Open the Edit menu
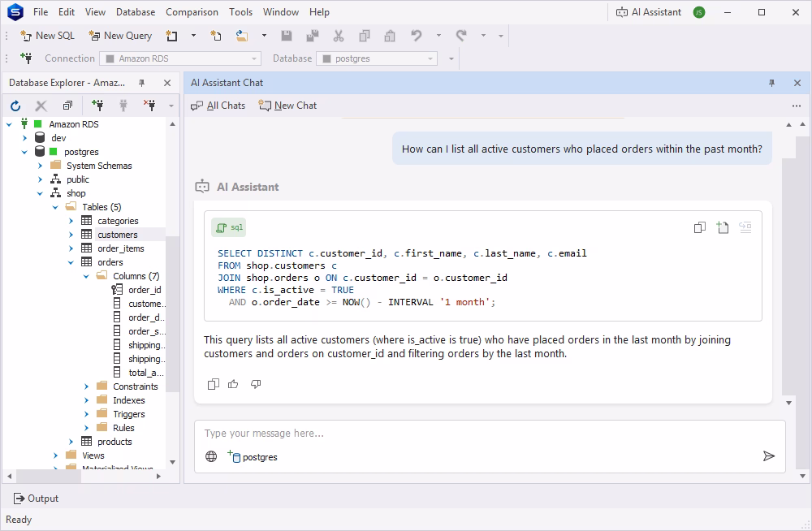The image size is (812, 531). click(67, 12)
